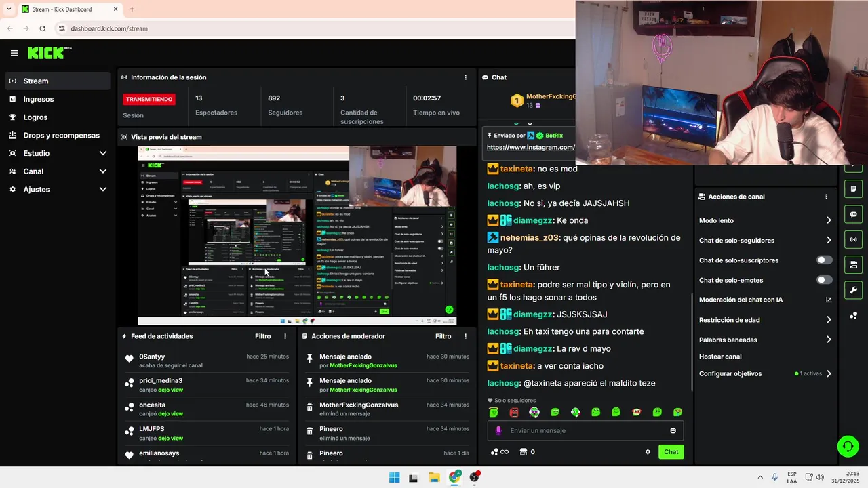Click the TRANSMITIENDO status badge
868x488 pixels.
(x=149, y=99)
